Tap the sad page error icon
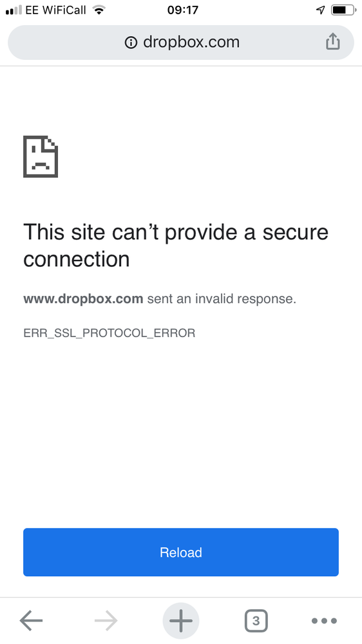The width and height of the screenshot is (362, 644). click(41, 157)
